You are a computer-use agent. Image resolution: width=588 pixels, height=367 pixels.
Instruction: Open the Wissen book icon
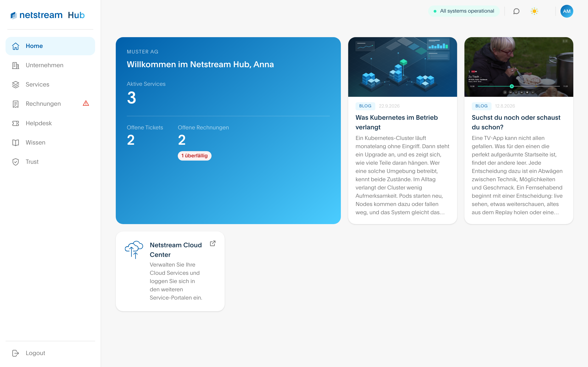16,142
